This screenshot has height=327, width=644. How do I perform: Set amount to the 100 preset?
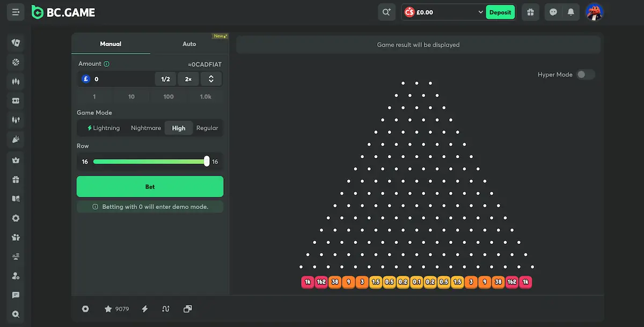coord(169,96)
